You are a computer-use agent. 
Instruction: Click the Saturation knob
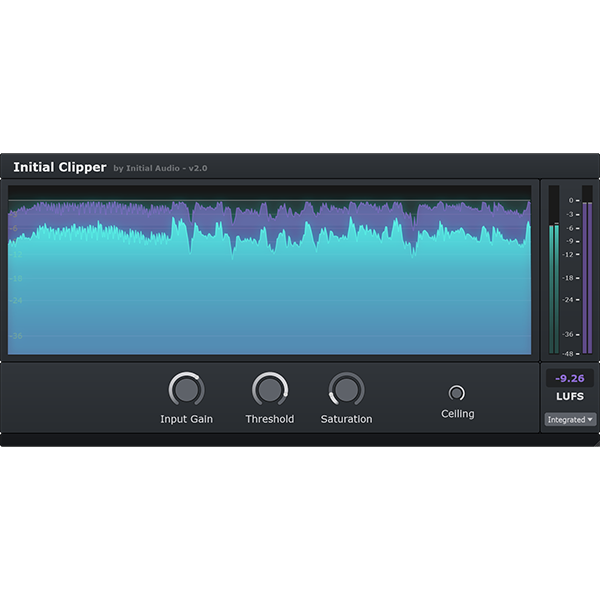click(346, 389)
